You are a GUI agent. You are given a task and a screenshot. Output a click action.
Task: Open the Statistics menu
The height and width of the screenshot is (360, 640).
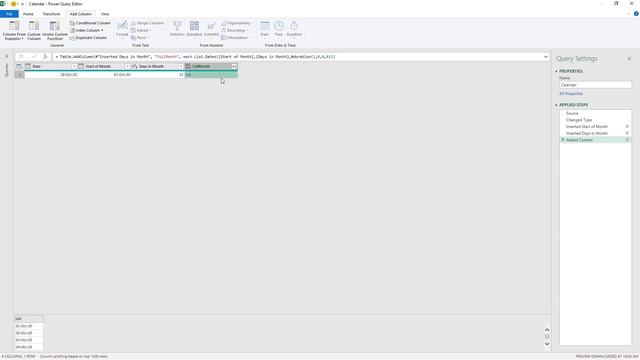pyautogui.click(x=177, y=29)
